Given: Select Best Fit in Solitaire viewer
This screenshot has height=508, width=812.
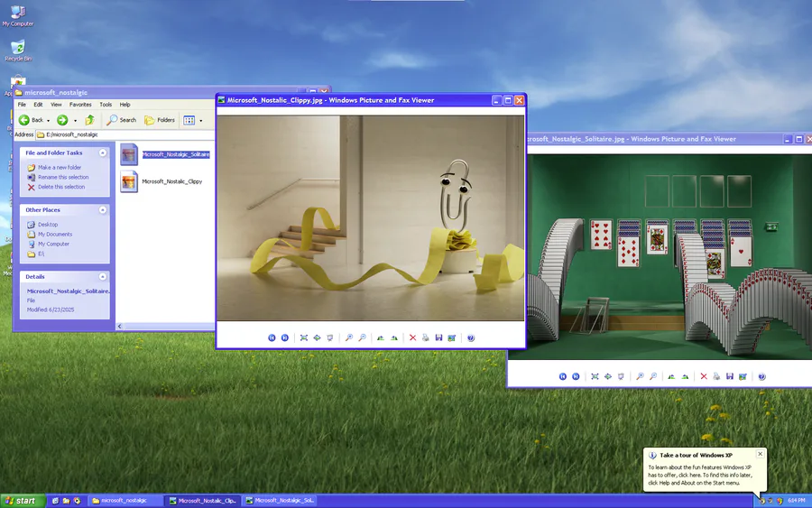Looking at the screenshot, I should coord(595,376).
